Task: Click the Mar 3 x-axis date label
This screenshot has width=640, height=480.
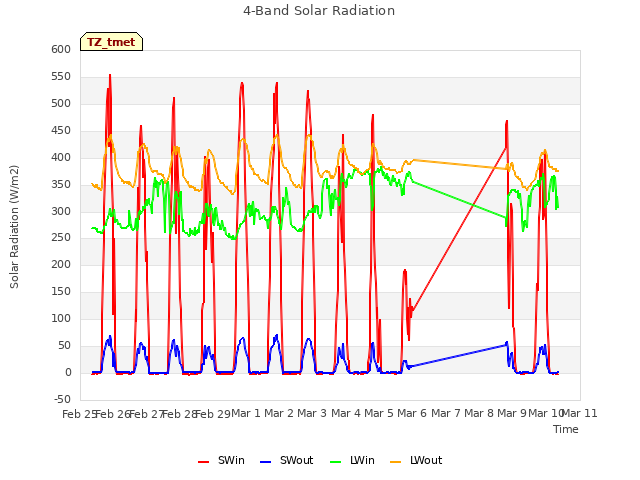Action: [312, 413]
